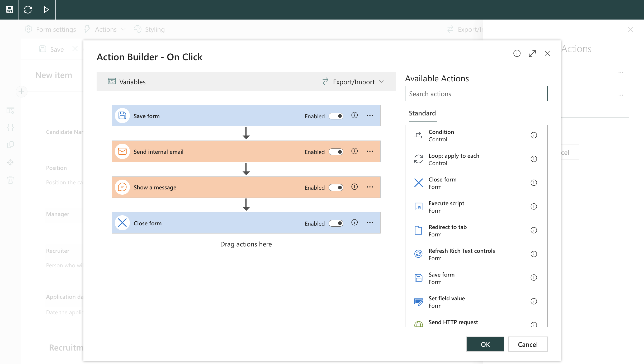Enable the Save form action toggle
Image resolution: width=644 pixels, height=364 pixels.
click(336, 116)
